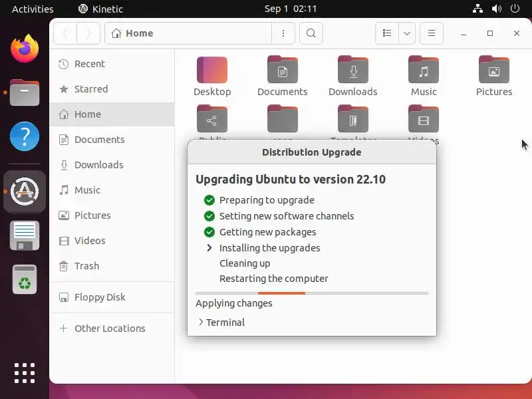Open view options dropdown arrow

tap(407, 33)
